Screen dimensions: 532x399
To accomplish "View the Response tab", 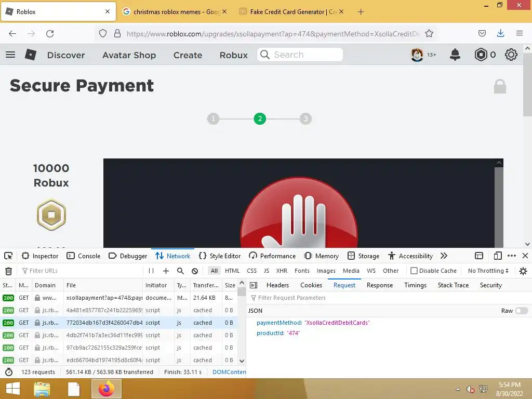I will (x=380, y=285).
